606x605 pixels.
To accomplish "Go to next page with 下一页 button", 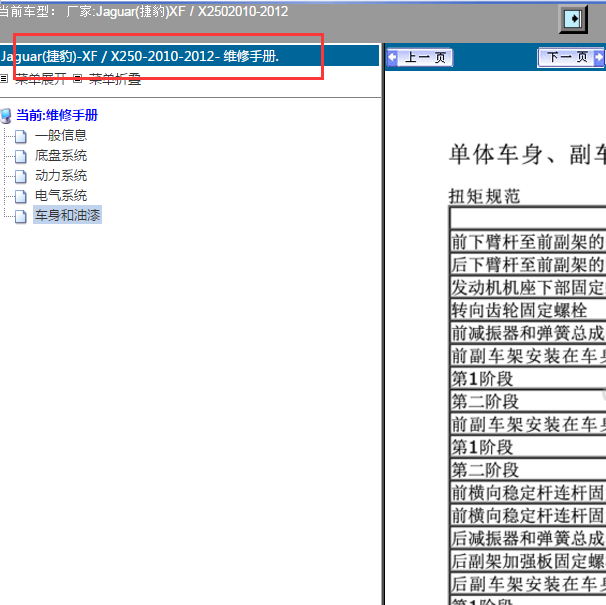I will tap(571, 58).
